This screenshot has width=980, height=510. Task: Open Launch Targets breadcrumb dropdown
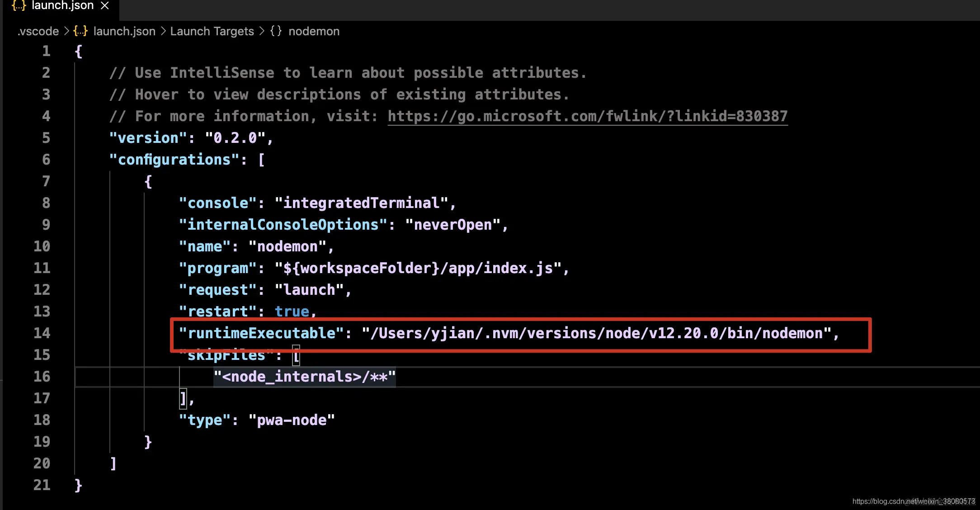[x=212, y=31]
